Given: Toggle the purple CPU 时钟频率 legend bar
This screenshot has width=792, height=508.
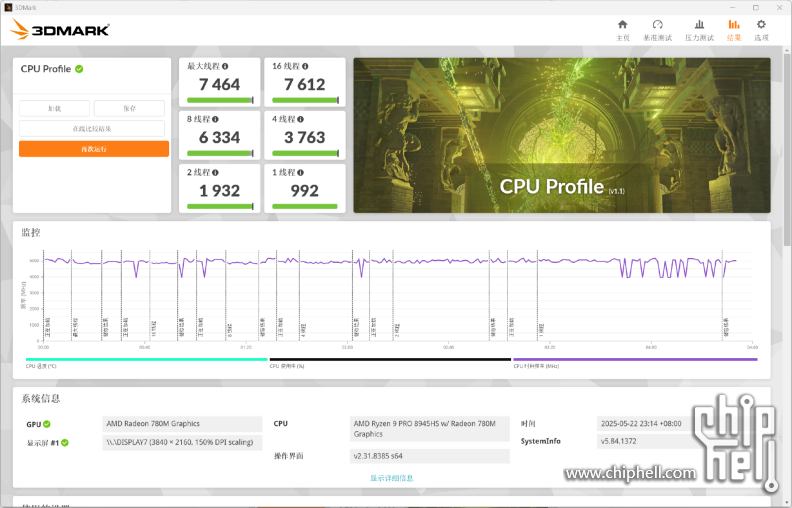Looking at the screenshot, I should [x=635, y=360].
